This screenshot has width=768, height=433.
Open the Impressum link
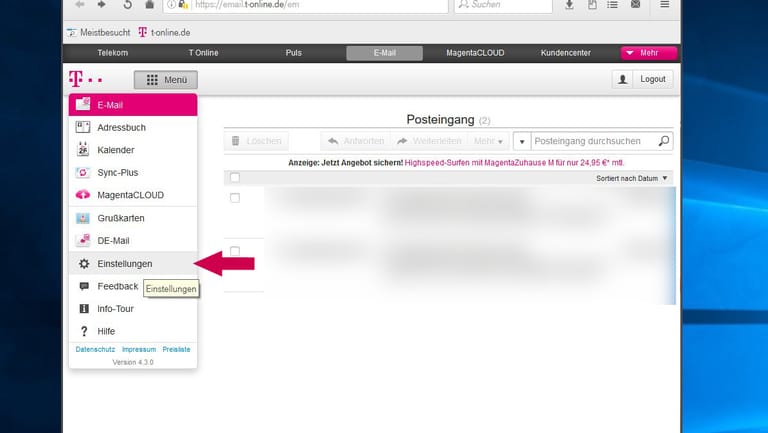pyautogui.click(x=139, y=349)
